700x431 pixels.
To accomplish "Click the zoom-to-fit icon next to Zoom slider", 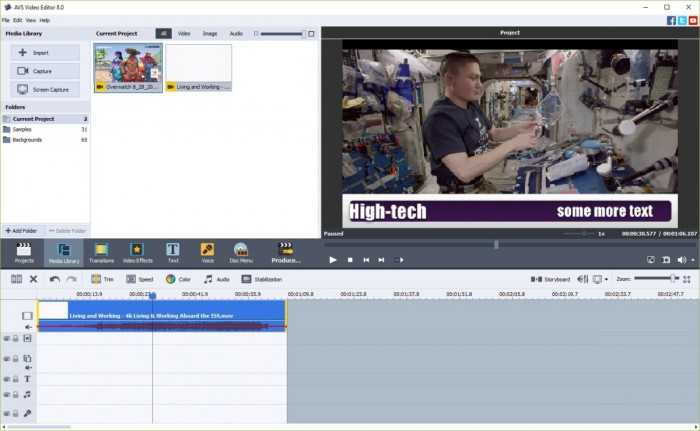I will coord(687,279).
